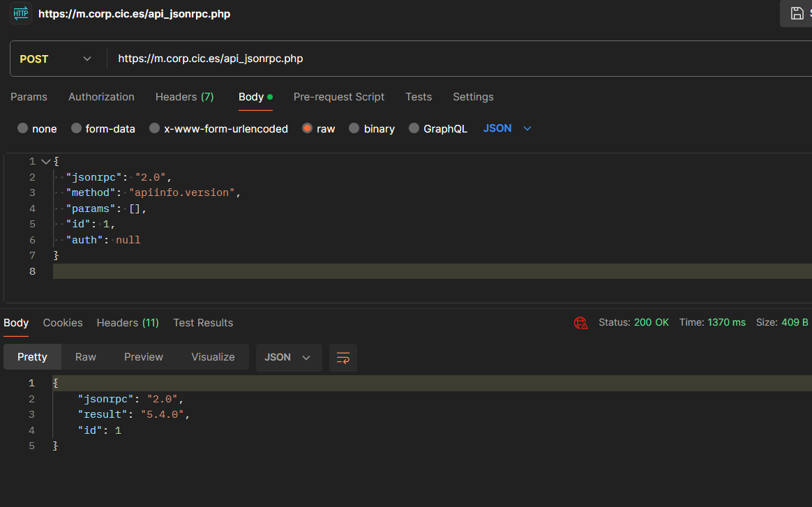Image resolution: width=812 pixels, height=507 pixels.
Task: Click the Save icon at top right
Action: [x=797, y=13]
